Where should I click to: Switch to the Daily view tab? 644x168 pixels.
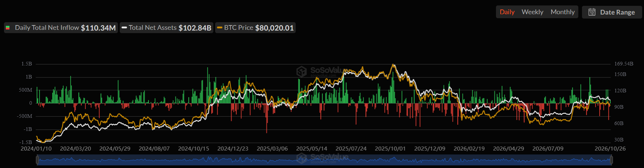pos(507,12)
